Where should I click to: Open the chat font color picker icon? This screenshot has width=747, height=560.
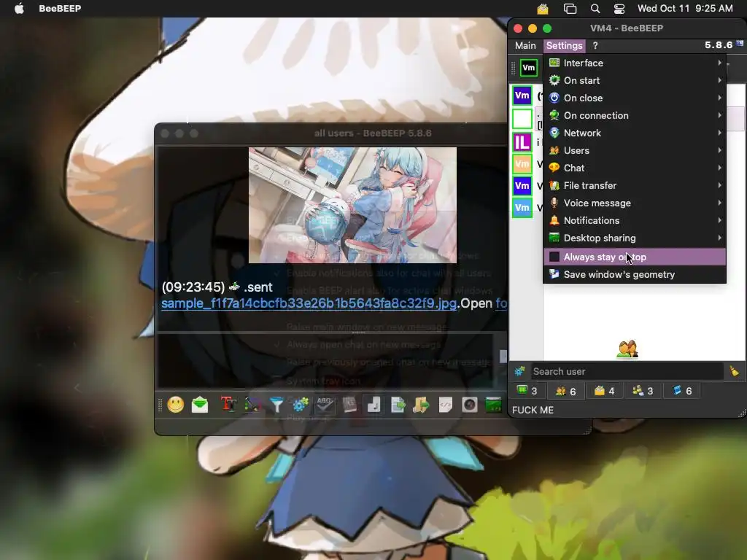tap(252, 405)
